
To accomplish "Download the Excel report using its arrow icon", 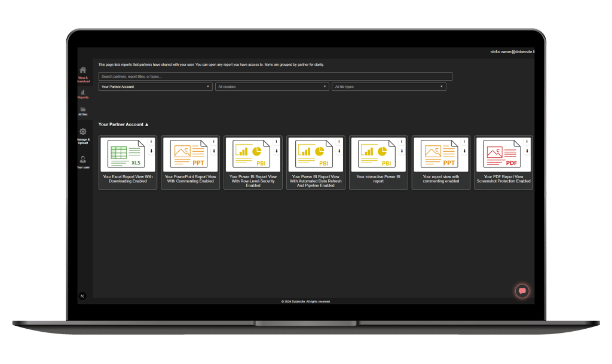I will click(x=151, y=151).
